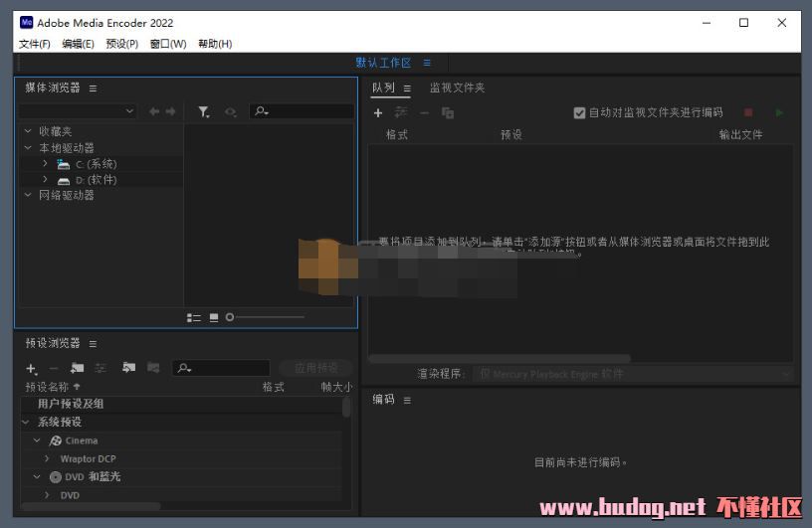Click the C: (系统) drive icon
Screen dimensions: 812x528
(x=63, y=165)
